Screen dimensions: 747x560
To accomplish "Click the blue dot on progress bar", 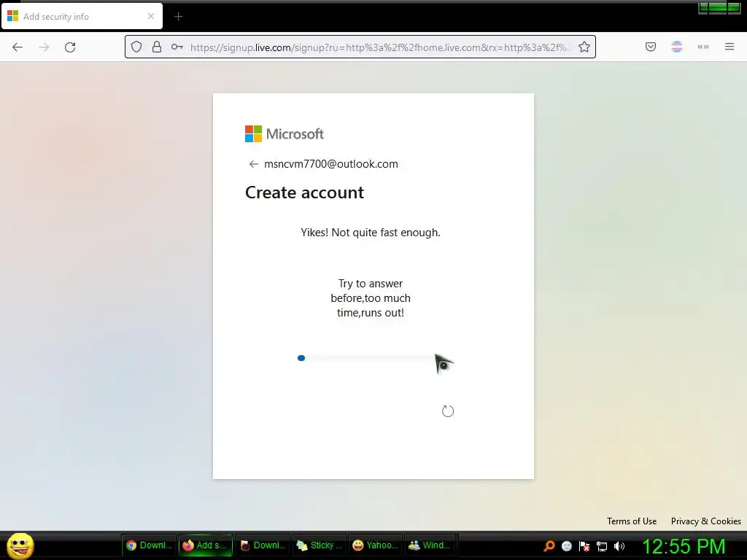I will pos(301,358).
